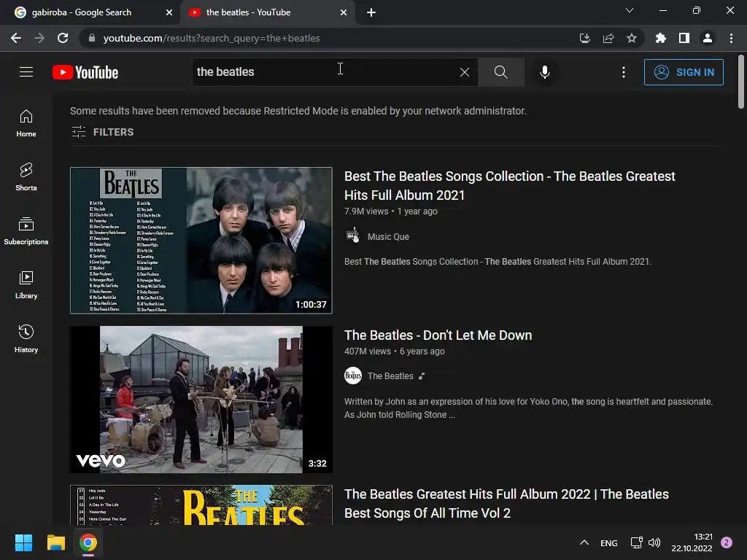The width and height of the screenshot is (747, 560).
Task: Click inside the search box text field
Action: tap(326, 72)
